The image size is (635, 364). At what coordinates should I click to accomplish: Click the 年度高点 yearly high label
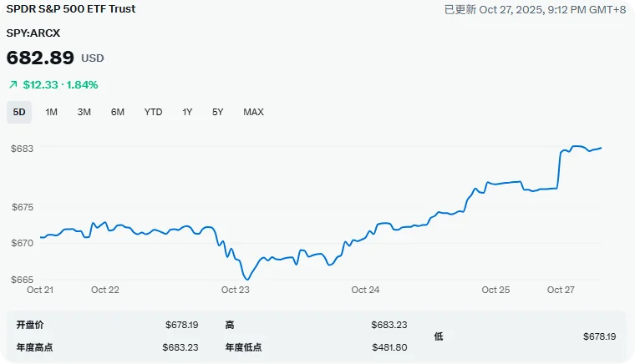tap(35, 346)
